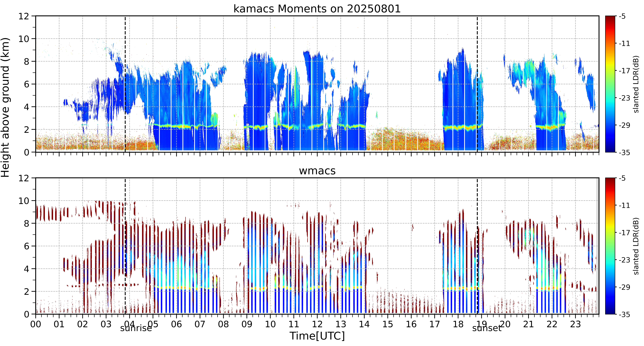Click kamacs colorbar tick '-11'
644x346 pixels.
point(625,44)
